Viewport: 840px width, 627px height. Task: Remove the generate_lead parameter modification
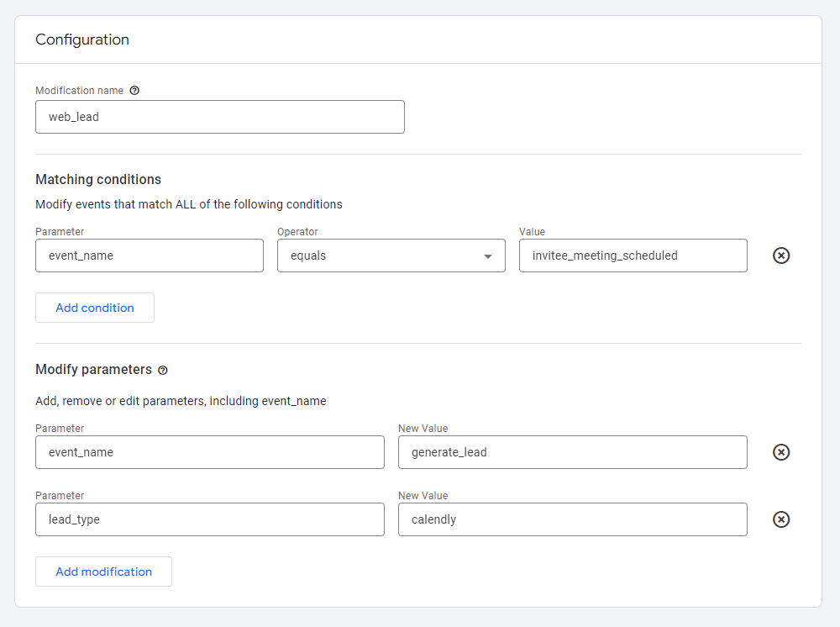[781, 452]
